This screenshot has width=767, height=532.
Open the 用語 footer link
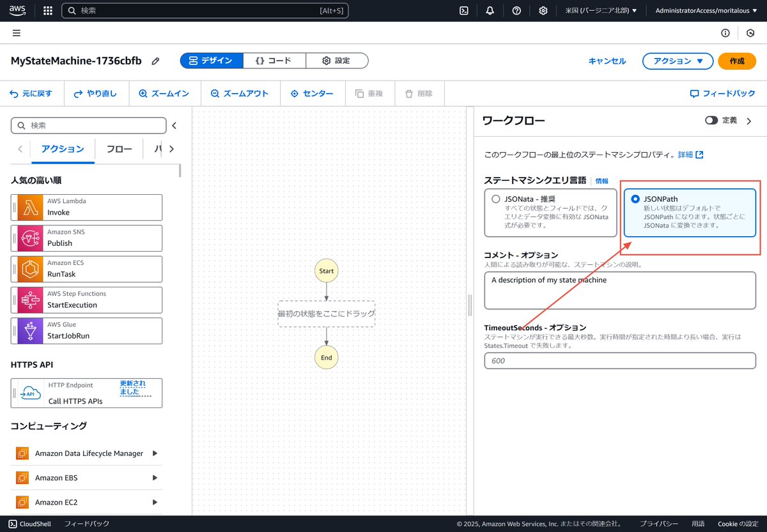(698, 524)
